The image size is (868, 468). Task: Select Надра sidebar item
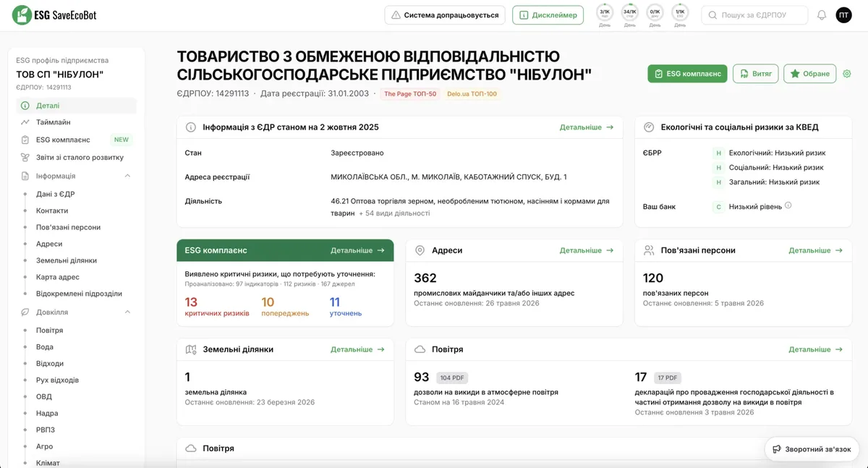[47, 414]
